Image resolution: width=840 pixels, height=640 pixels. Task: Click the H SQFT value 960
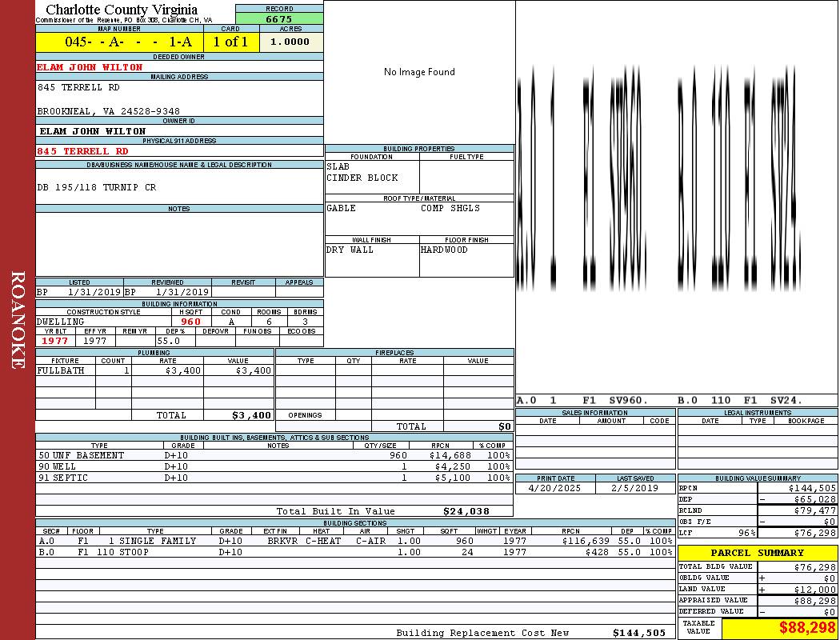(x=190, y=322)
